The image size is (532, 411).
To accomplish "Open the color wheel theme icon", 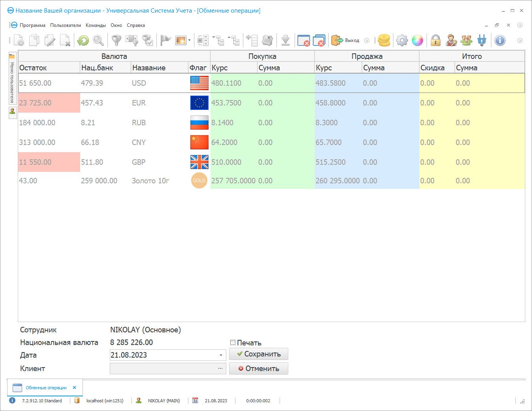I will pos(417,40).
